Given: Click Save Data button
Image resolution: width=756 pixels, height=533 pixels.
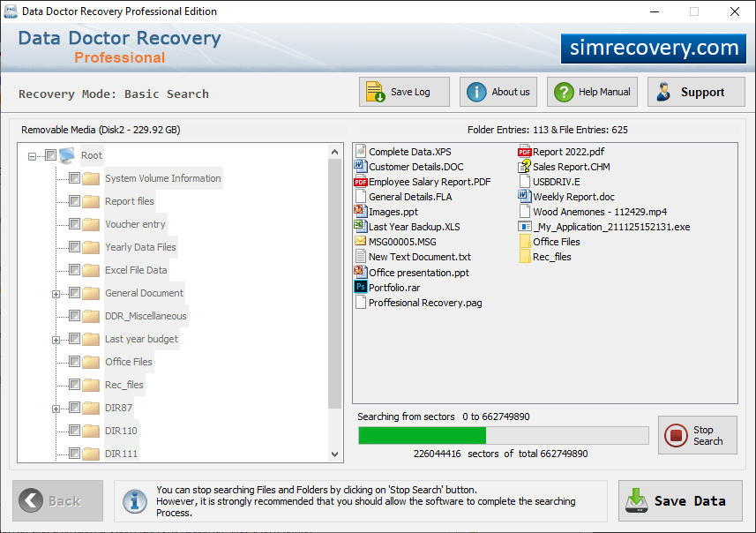Looking at the screenshot, I should coord(680,500).
